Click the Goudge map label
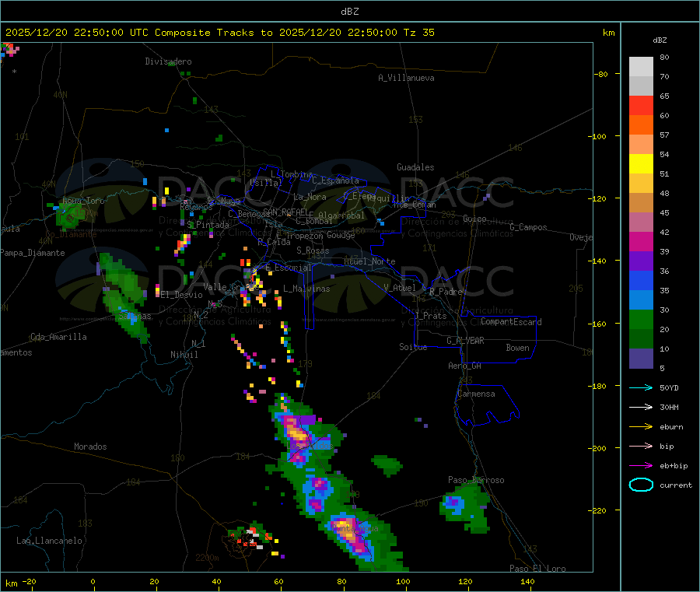Image resolution: width=700 pixels, height=592 pixels. tap(341, 235)
